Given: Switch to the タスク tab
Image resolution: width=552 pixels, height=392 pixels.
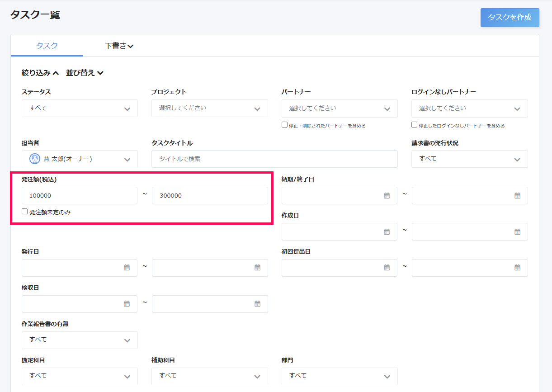Looking at the screenshot, I should 47,46.
